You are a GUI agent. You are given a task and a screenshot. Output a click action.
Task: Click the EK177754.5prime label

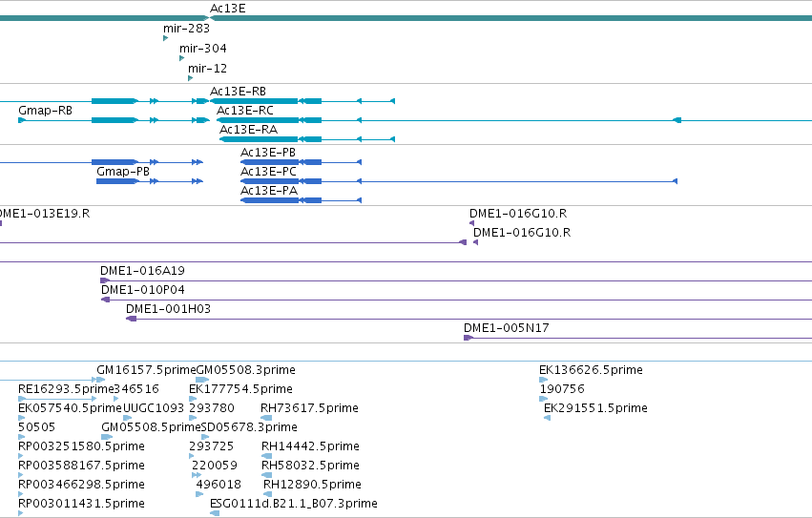[240, 389]
